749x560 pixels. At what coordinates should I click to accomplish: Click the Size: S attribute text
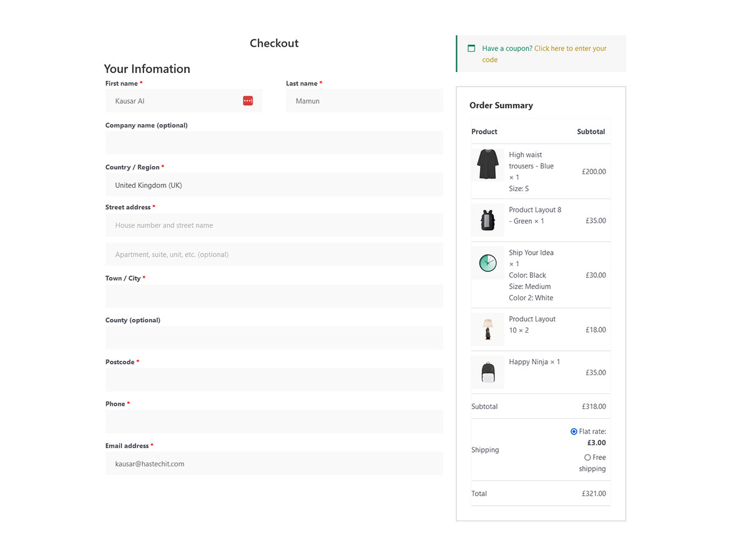click(519, 189)
